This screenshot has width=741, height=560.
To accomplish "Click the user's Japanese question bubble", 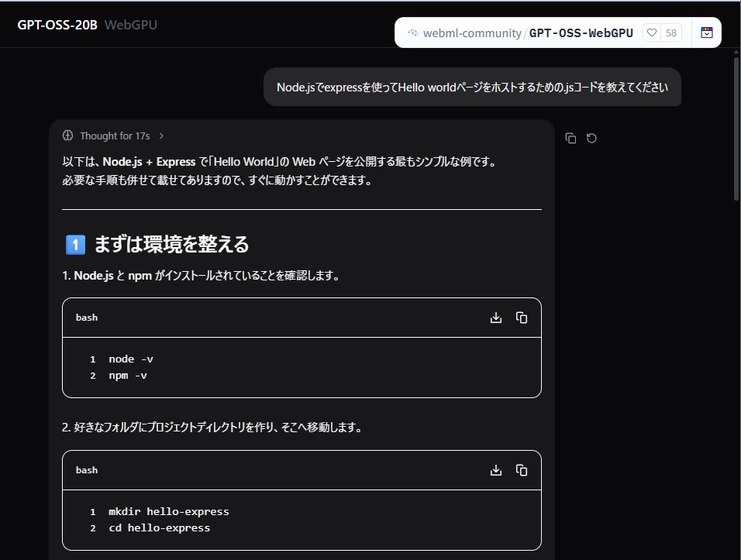I will (472, 87).
